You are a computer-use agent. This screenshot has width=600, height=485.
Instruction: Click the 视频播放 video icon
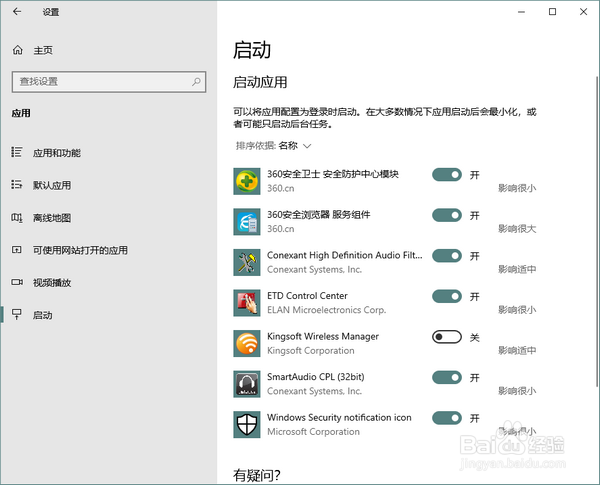(16, 282)
